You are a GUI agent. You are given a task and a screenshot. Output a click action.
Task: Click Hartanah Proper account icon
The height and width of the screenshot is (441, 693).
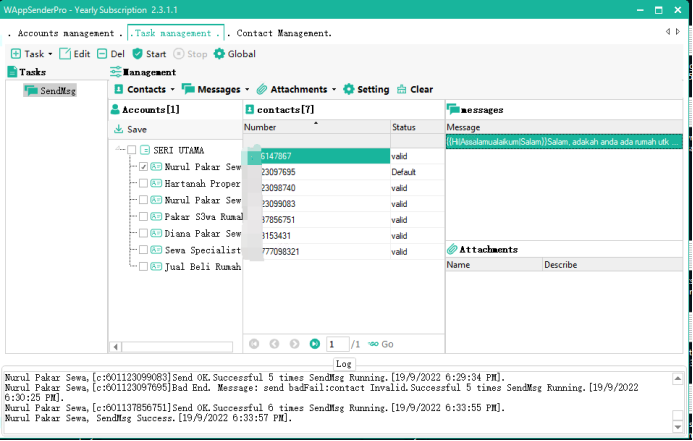(156, 183)
